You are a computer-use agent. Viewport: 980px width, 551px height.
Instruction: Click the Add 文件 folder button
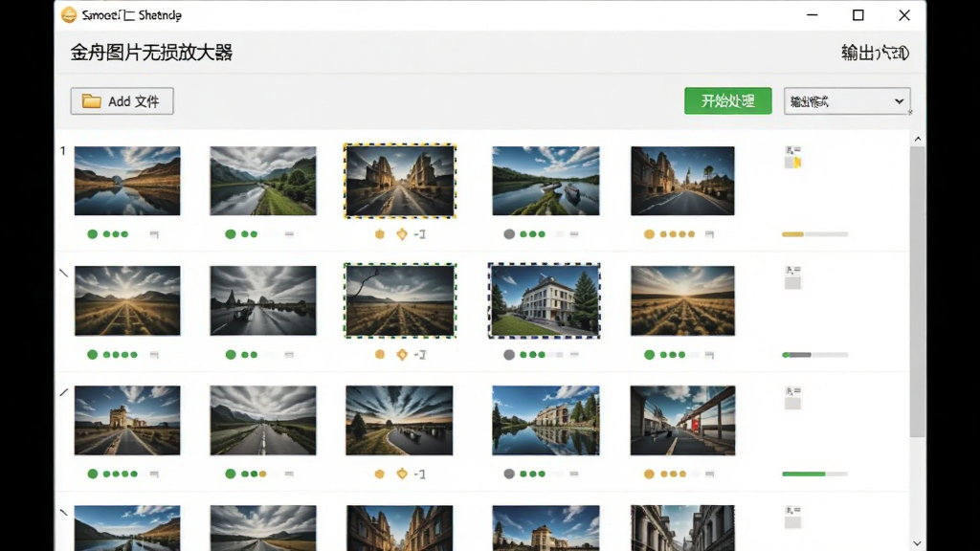pos(122,101)
